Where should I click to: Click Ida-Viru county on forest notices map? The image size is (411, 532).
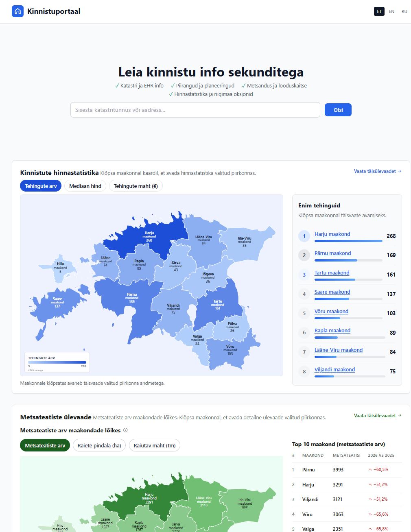click(x=245, y=504)
